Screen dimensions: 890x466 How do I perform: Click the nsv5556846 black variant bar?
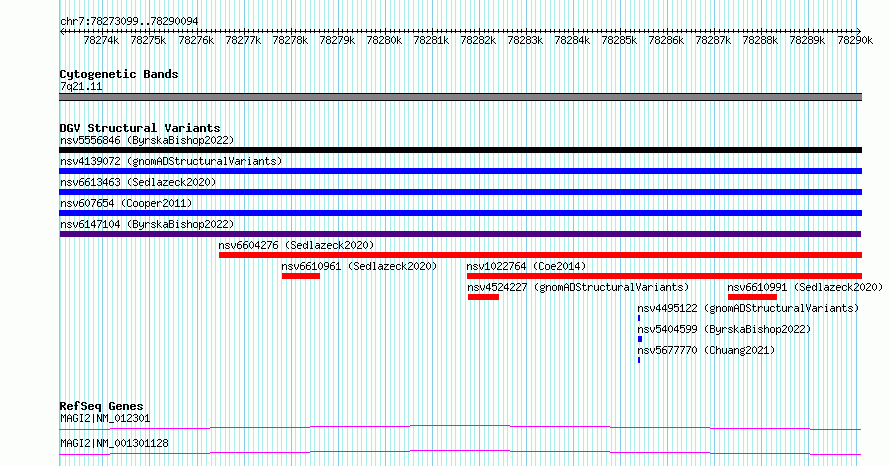(460, 150)
